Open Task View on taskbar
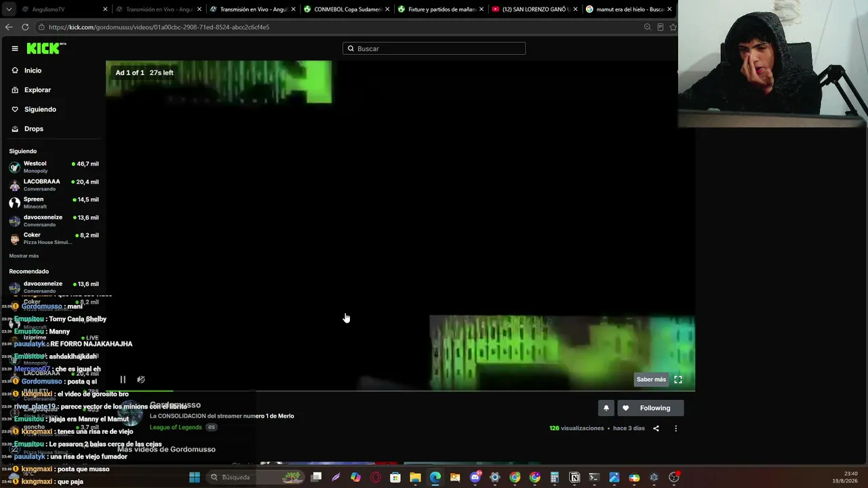The image size is (868, 488). coord(316,477)
